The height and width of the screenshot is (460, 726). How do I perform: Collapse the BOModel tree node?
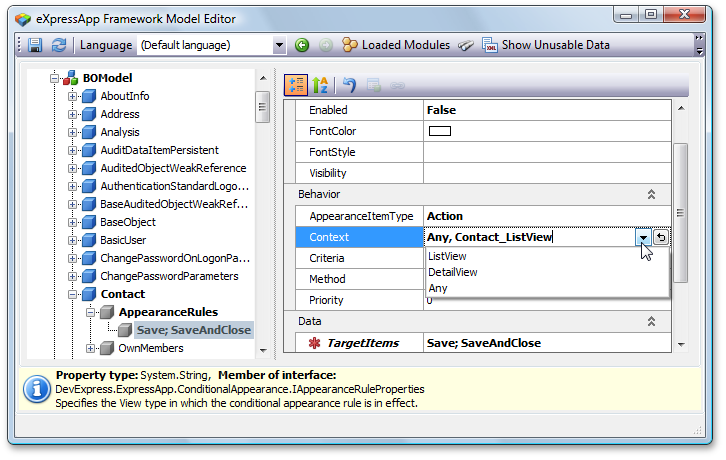pos(54,78)
